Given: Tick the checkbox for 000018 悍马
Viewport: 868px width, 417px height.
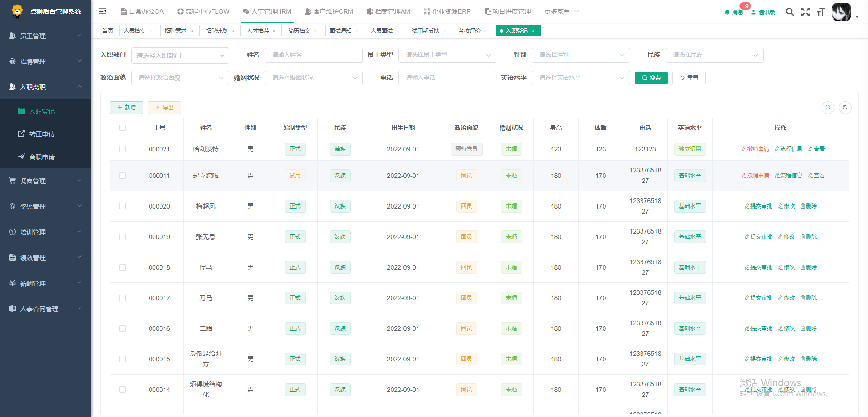Looking at the screenshot, I should [123, 267].
